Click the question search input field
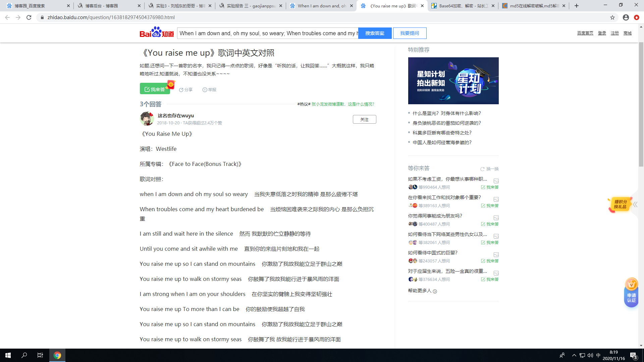 coord(267,33)
